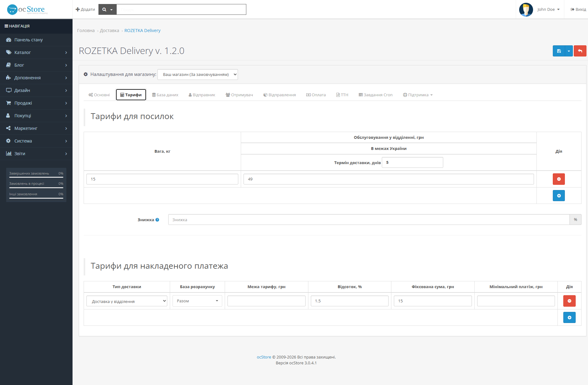Click the ocStore logo
This screenshot has width=588, height=385.
(27, 10)
